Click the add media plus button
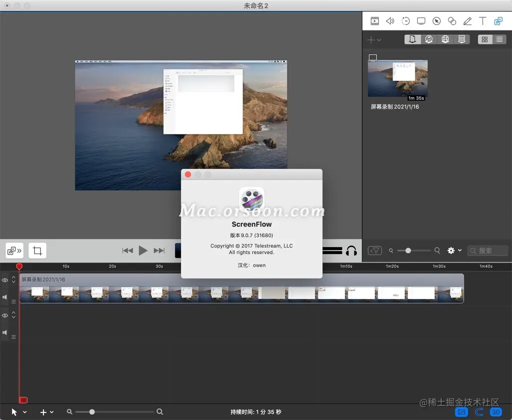512x420 pixels. point(371,40)
